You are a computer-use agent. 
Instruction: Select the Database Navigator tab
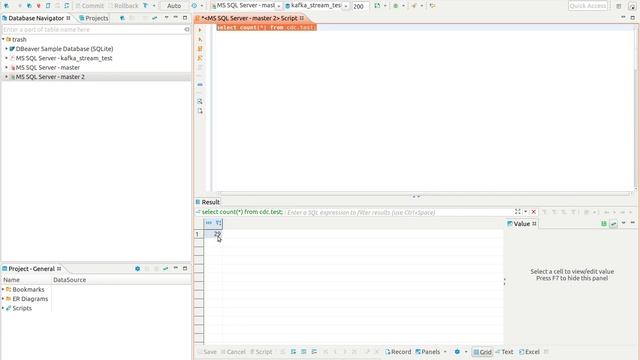(36, 18)
